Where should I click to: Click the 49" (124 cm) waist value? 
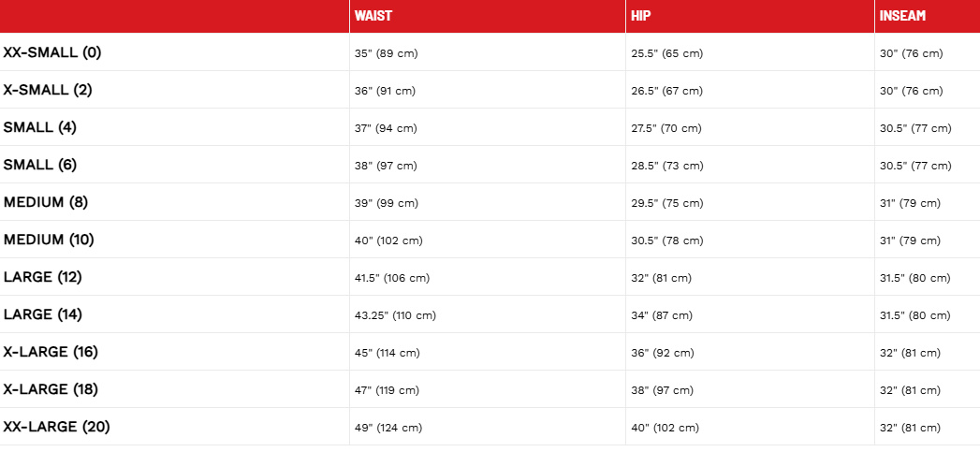(x=388, y=428)
